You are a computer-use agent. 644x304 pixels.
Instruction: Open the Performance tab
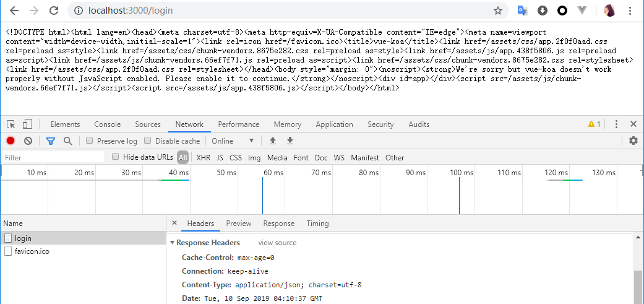(x=239, y=124)
